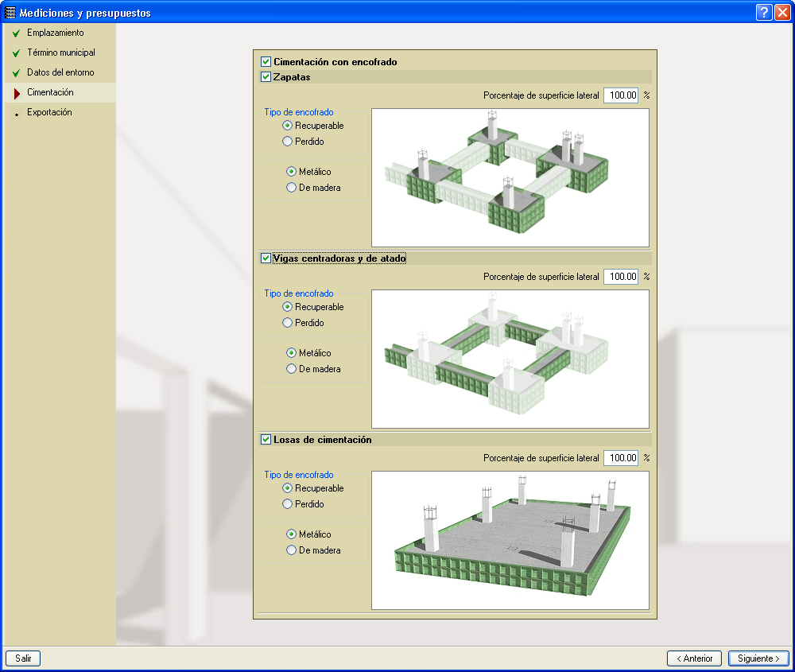Click the green checkmark beside Término municipal
The width and height of the screenshot is (795, 672).
pos(16,53)
